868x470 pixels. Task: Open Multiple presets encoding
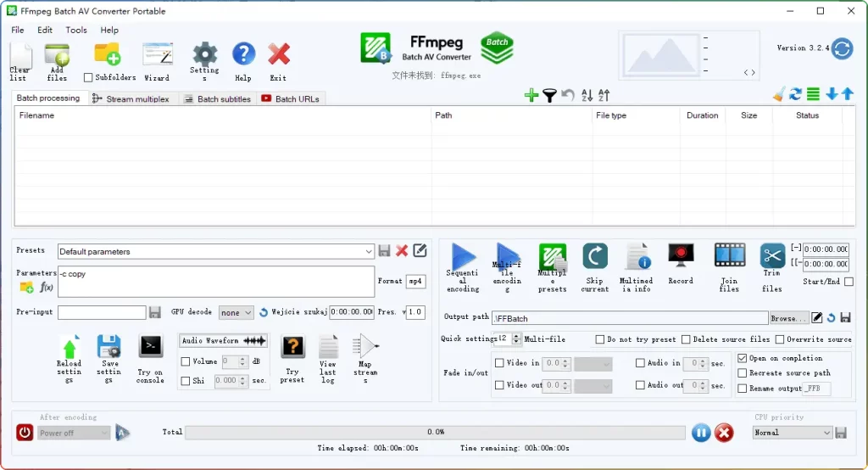[552, 268]
